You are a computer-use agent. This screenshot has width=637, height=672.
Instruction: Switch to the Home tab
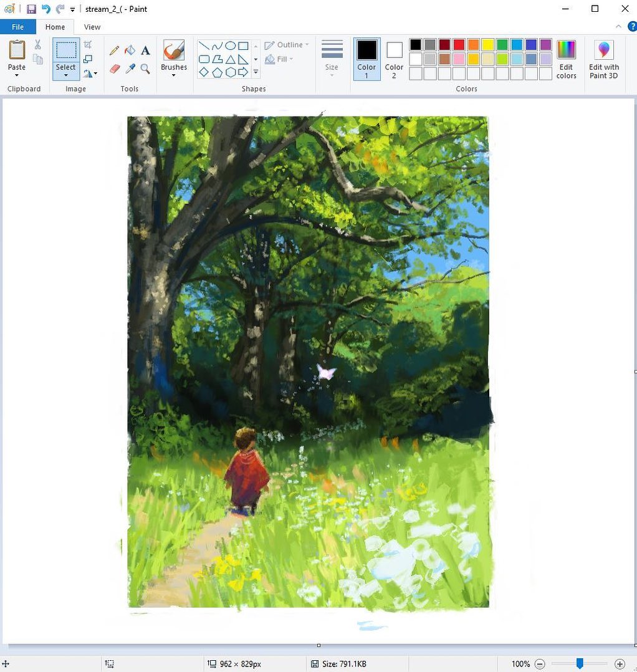click(55, 27)
